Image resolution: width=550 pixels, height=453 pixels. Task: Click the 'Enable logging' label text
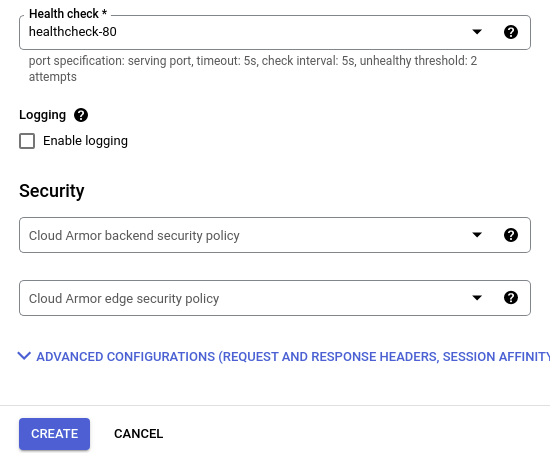point(85,141)
